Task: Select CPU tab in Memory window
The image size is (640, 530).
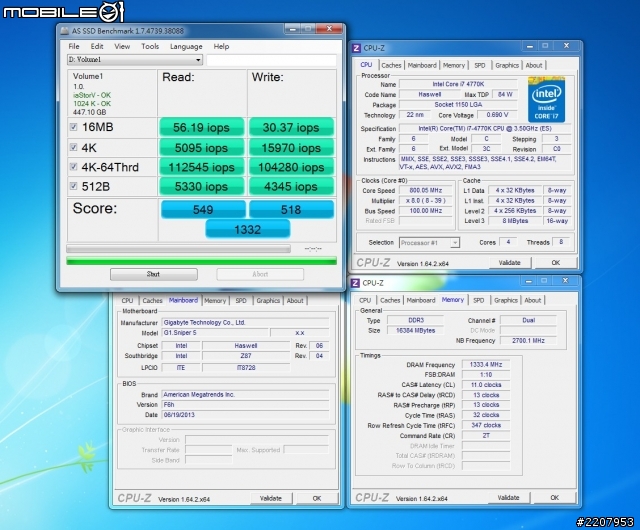Action: 365,300
